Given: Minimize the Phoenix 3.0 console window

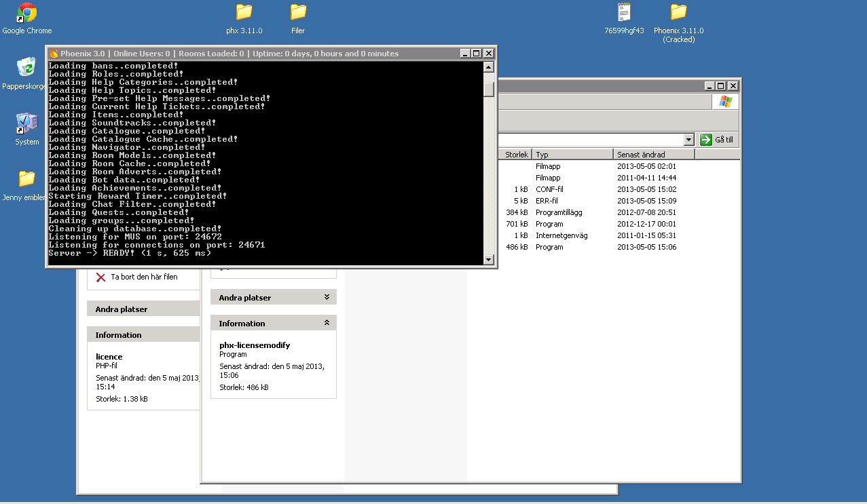Looking at the screenshot, I should pyautogui.click(x=464, y=54).
